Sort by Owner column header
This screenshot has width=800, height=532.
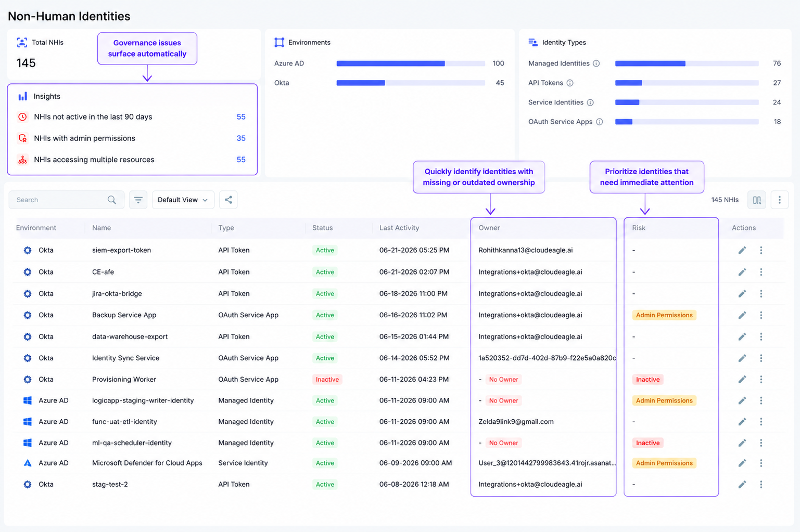point(489,228)
